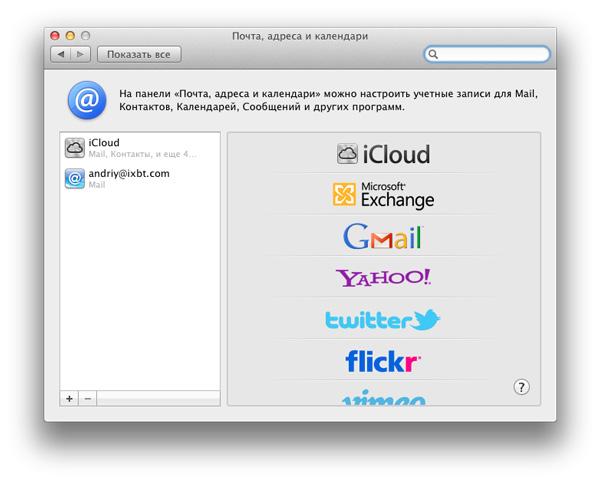The width and height of the screenshot is (600, 482).
Task: Choose Microsoft Exchange account type
Action: click(x=383, y=195)
